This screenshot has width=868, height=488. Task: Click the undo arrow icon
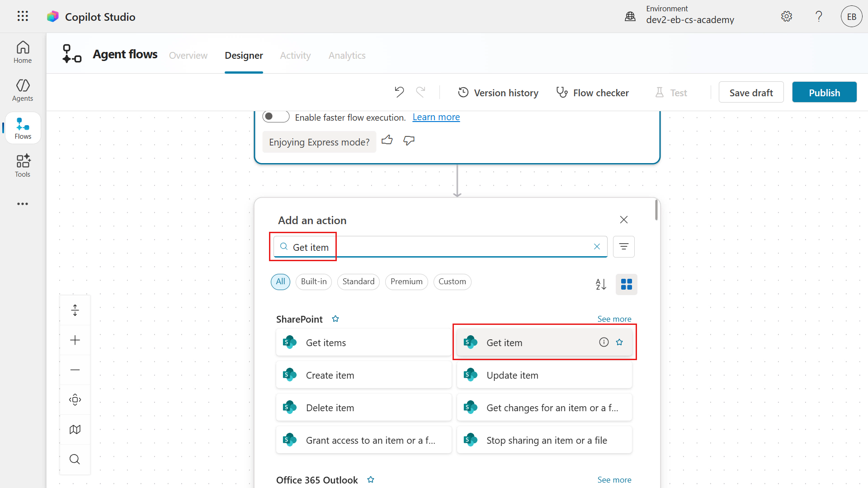(x=399, y=92)
